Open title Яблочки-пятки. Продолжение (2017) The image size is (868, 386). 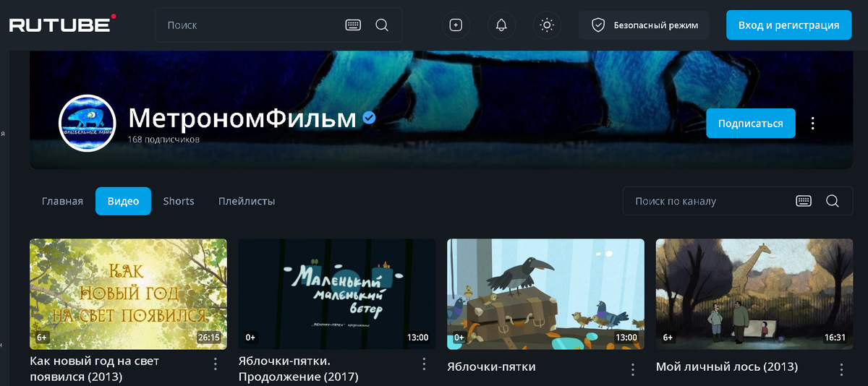(x=299, y=369)
